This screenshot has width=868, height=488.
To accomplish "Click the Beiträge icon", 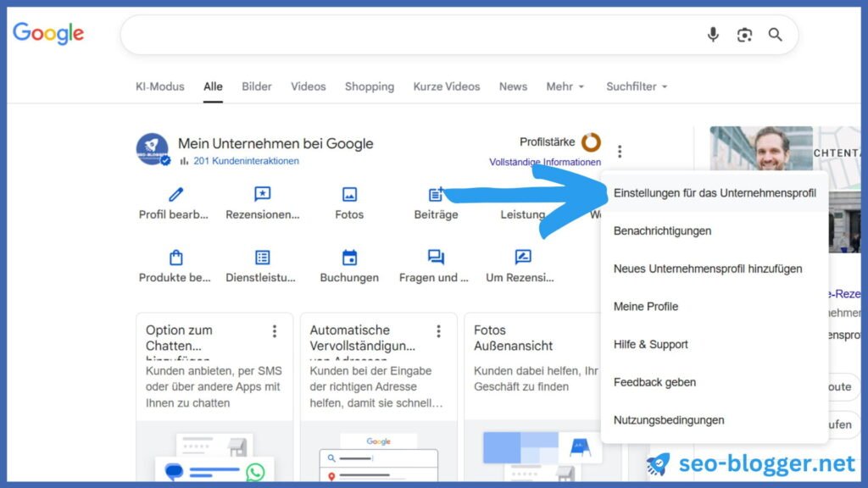I will (x=435, y=196).
